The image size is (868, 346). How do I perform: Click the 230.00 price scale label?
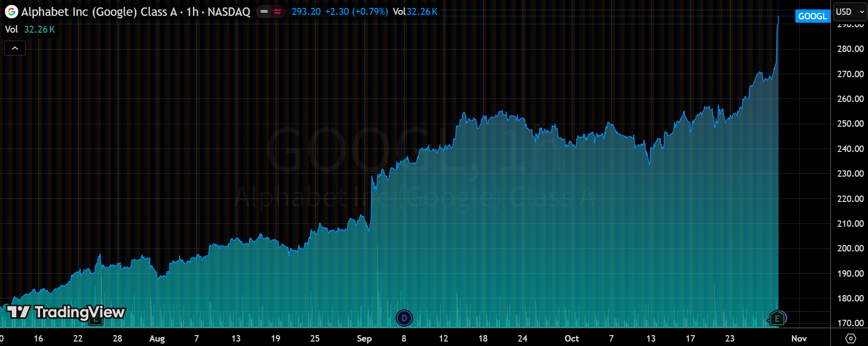(850, 173)
